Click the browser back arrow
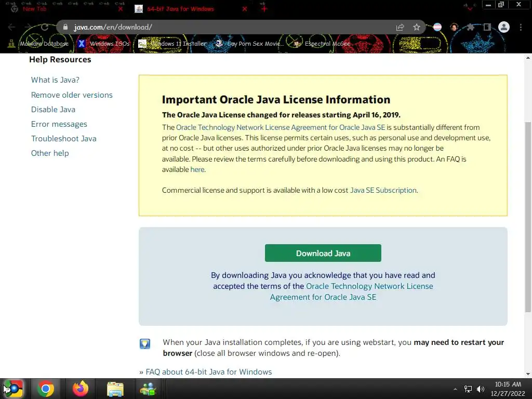The image size is (532, 399). (x=11, y=27)
